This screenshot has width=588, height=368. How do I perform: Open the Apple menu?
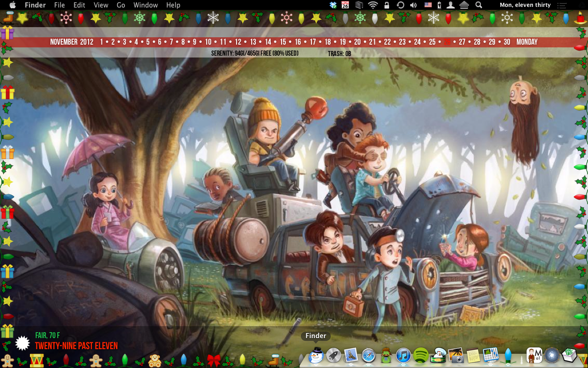(12, 5)
